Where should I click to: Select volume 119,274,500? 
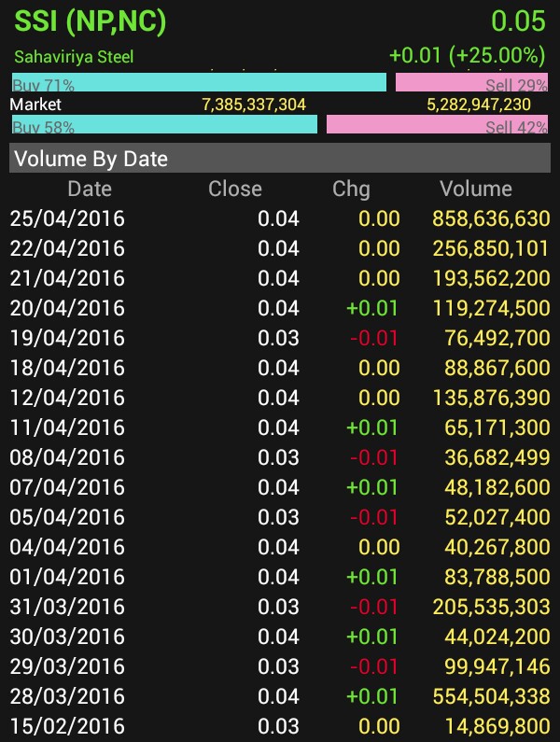coord(491,308)
